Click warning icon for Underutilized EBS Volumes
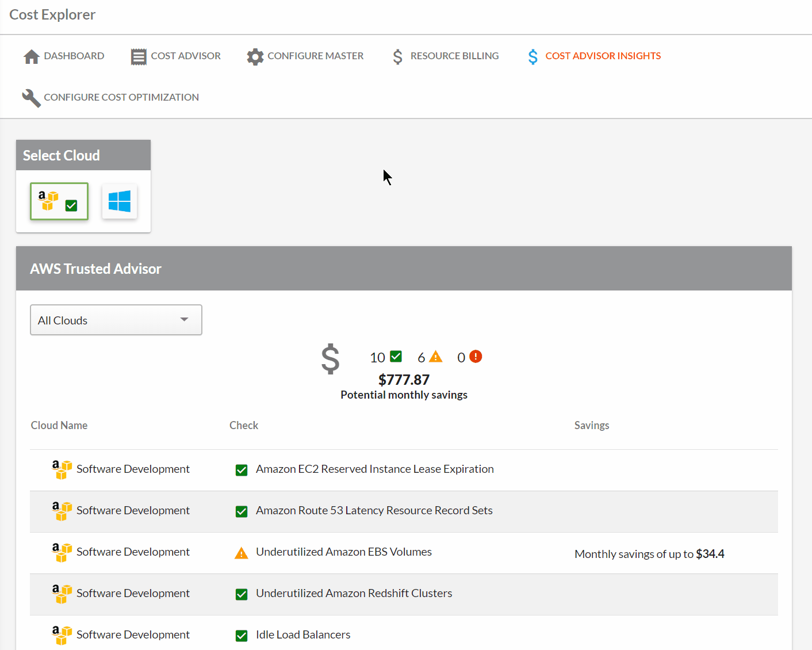Screen dimensions: 812x650 (242, 553)
